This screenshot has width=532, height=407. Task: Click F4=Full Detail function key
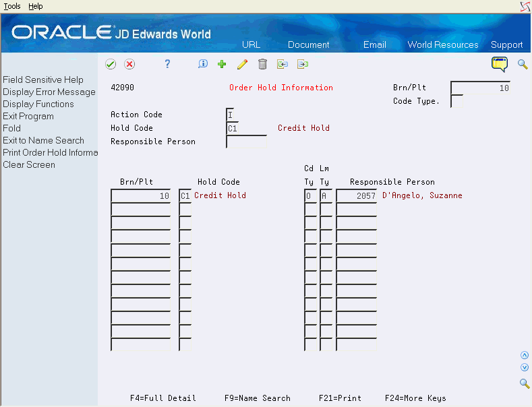[163, 398]
